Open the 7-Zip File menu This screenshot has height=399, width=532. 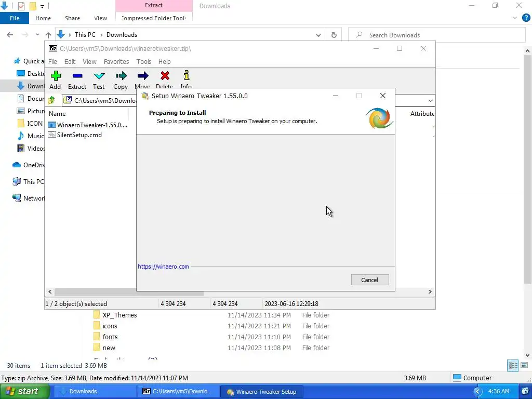[52, 61]
